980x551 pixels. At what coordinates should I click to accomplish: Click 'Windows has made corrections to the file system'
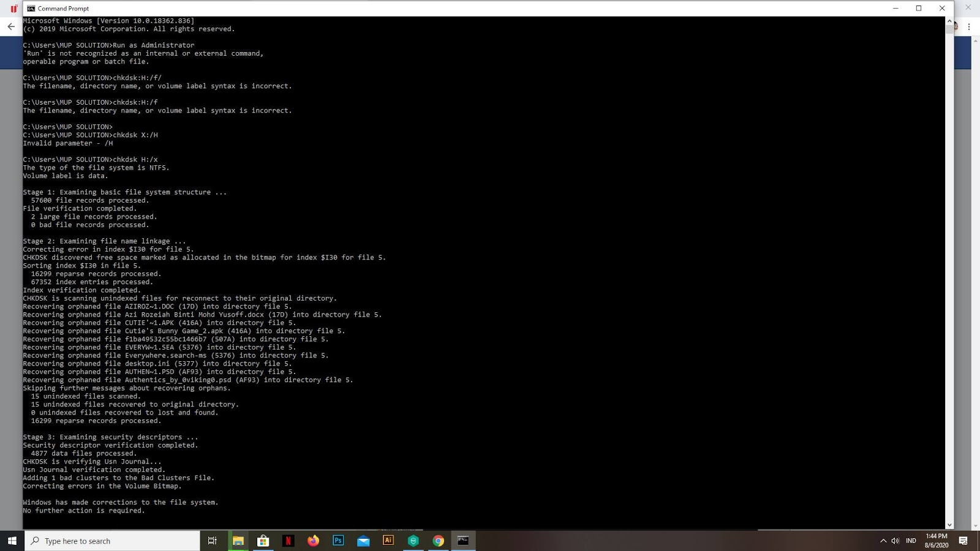click(121, 502)
